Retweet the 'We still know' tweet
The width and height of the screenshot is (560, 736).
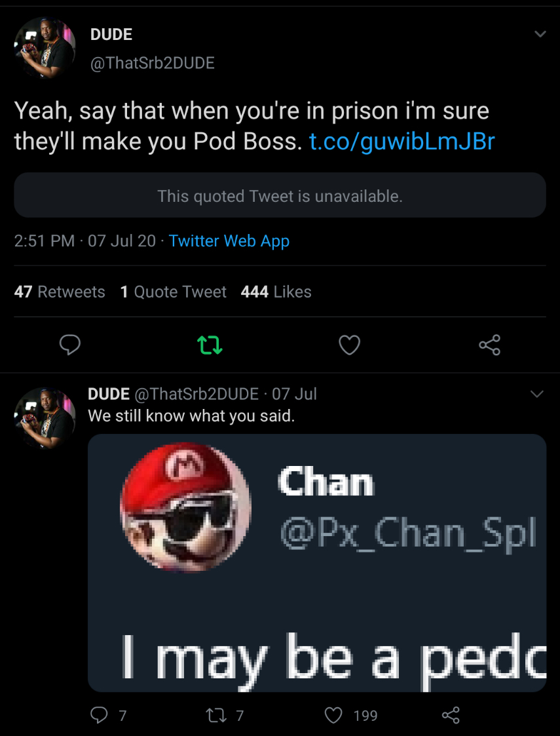pyautogui.click(x=215, y=715)
